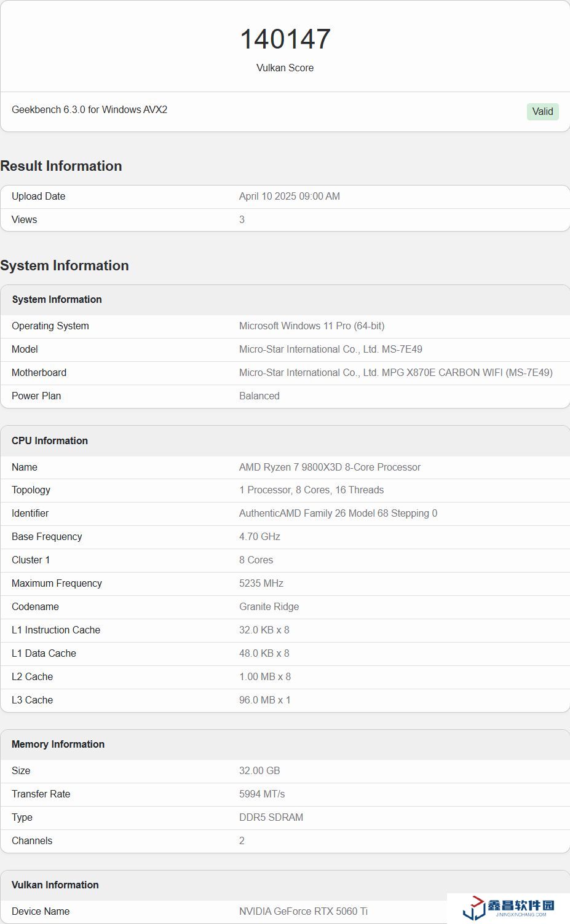Click the Balanced power plan value
This screenshot has width=570, height=924.
tap(259, 396)
